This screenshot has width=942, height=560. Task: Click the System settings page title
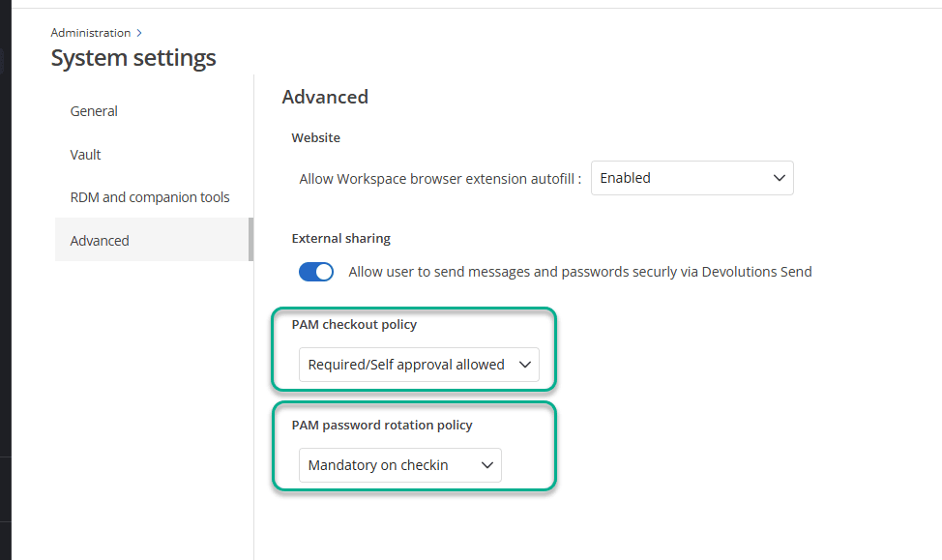tap(133, 58)
